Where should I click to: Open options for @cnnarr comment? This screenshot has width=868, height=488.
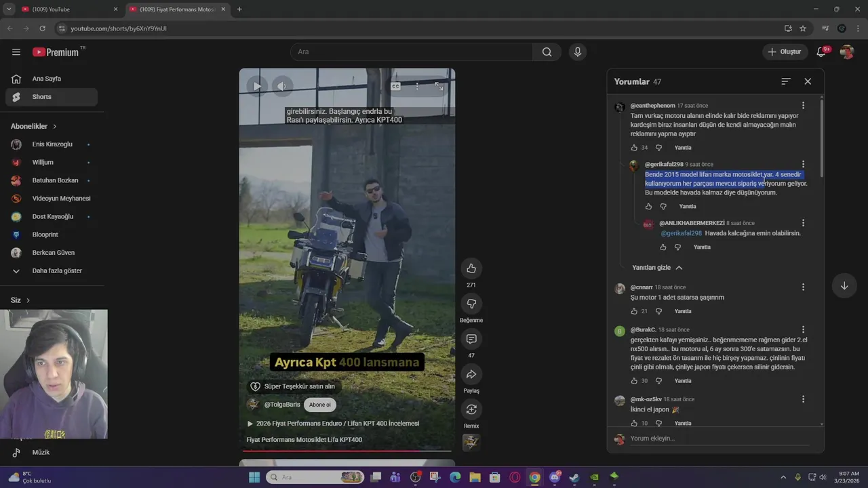point(803,287)
